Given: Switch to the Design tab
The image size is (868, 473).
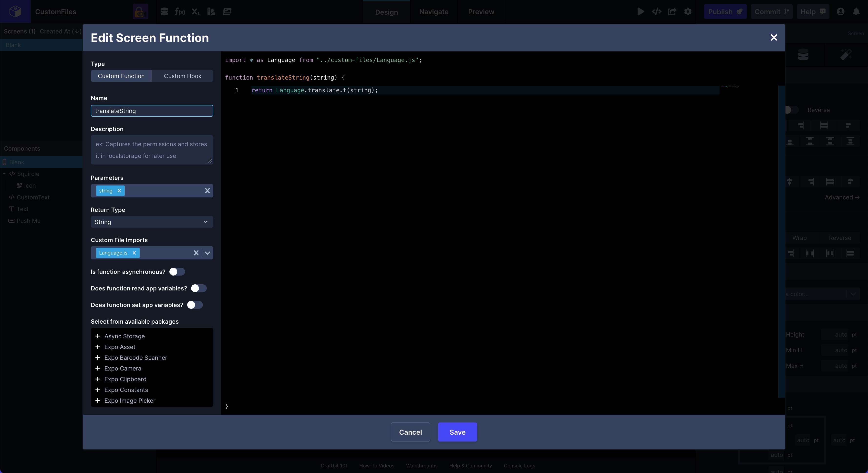Looking at the screenshot, I should 386,12.
